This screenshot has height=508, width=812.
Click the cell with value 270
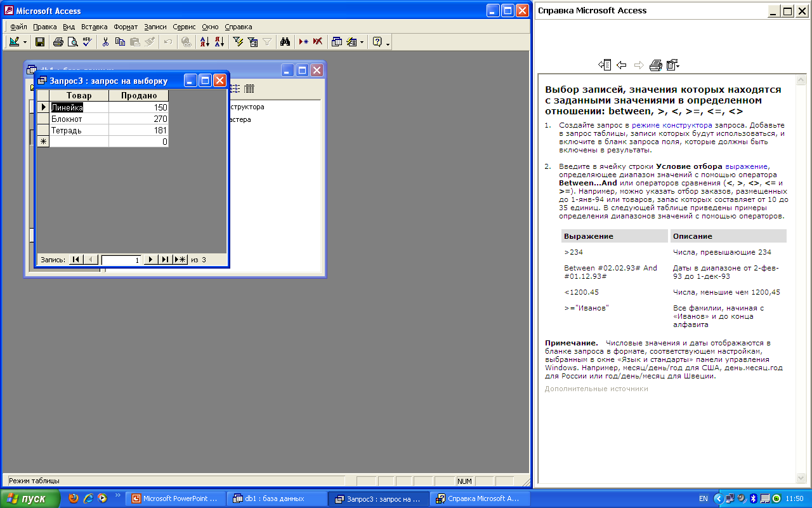pyautogui.click(x=139, y=119)
